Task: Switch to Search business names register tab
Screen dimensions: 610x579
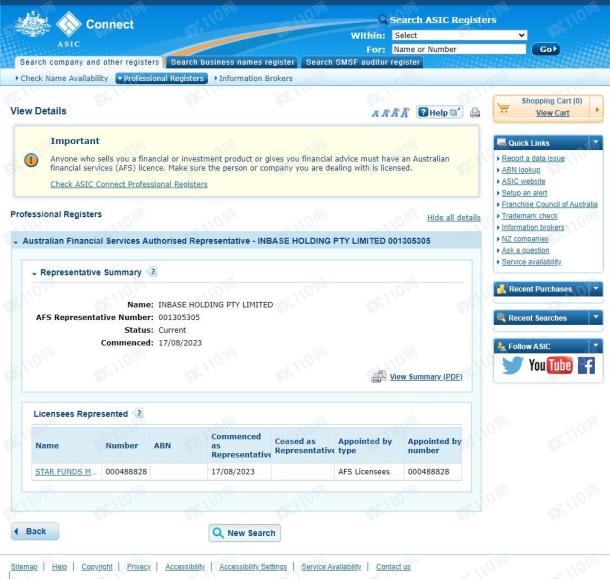Action: tap(232, 62)
